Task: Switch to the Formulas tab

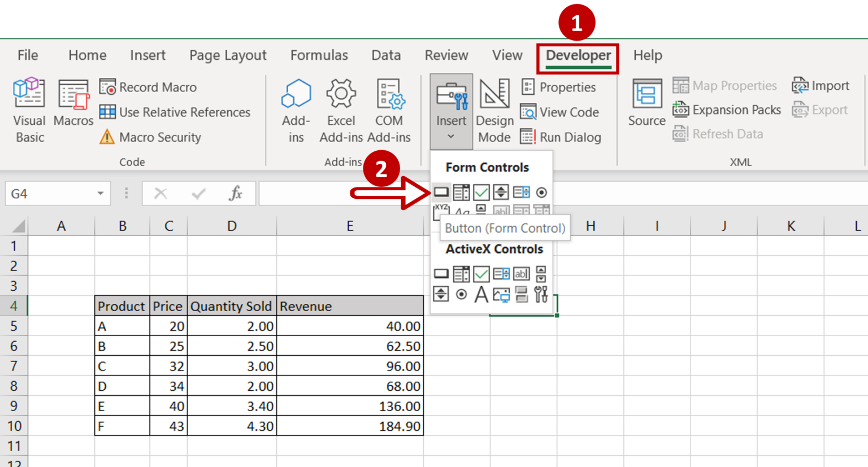Action: click(319, 55)
